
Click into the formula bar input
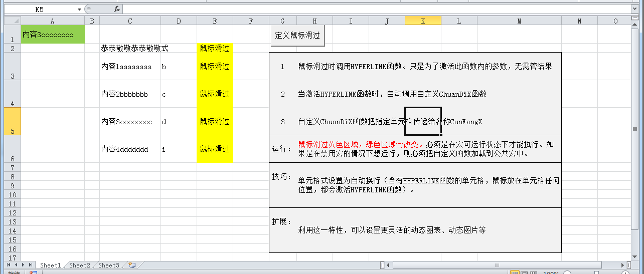coord(376,9)
